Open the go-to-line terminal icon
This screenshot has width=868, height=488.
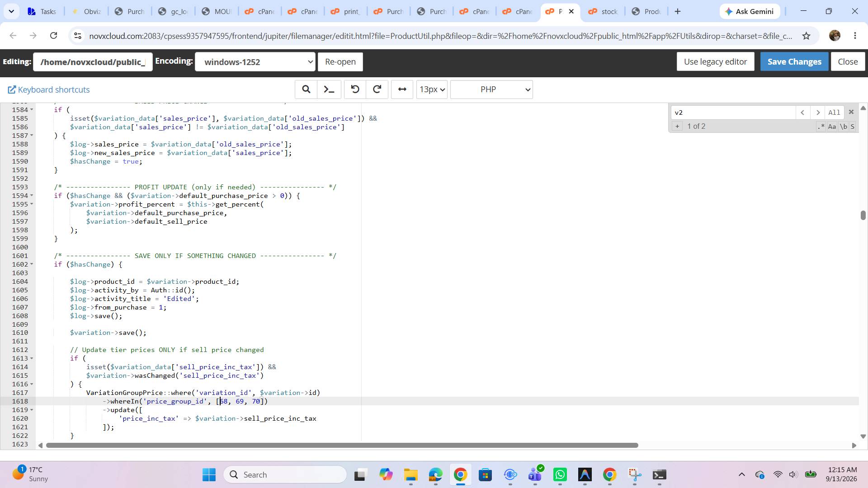329,89
